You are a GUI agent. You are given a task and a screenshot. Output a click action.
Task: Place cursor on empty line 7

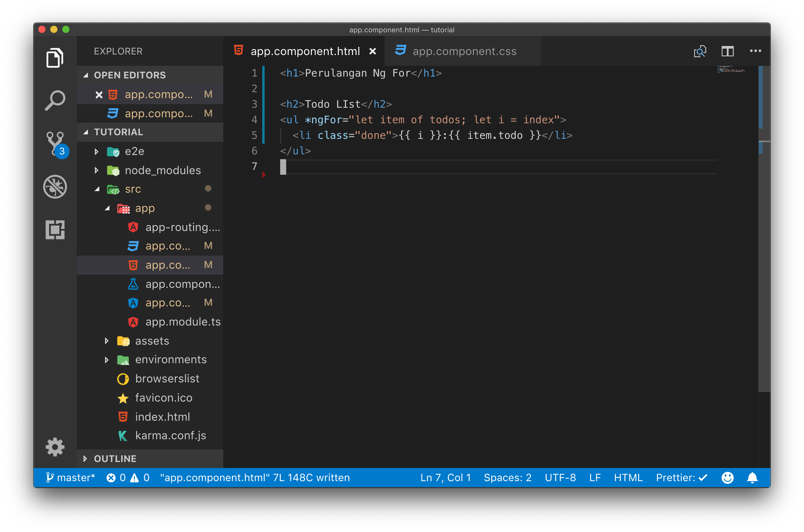click(x=498, y=167)
